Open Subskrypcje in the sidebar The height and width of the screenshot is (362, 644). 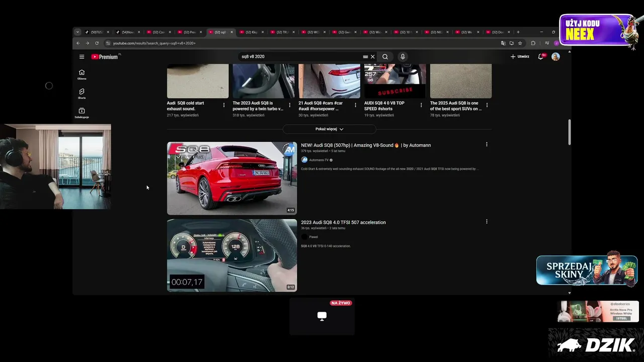82,113
